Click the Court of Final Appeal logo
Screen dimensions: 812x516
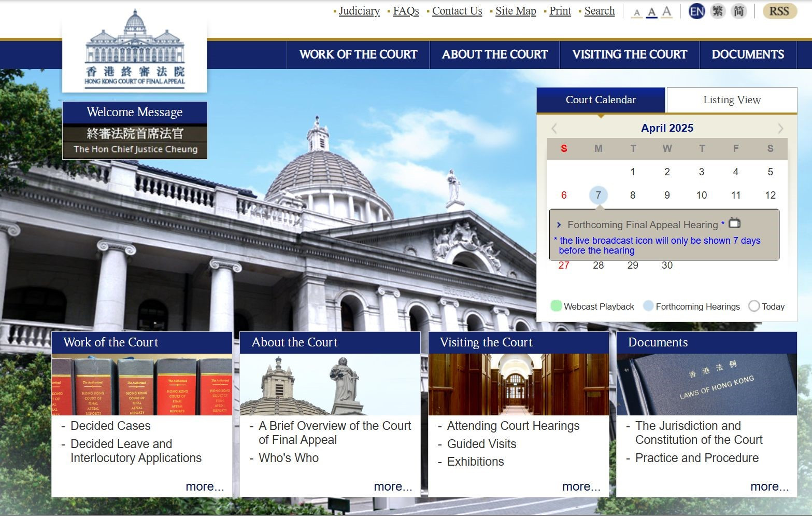pyautogui.click(x=135, y=49)
